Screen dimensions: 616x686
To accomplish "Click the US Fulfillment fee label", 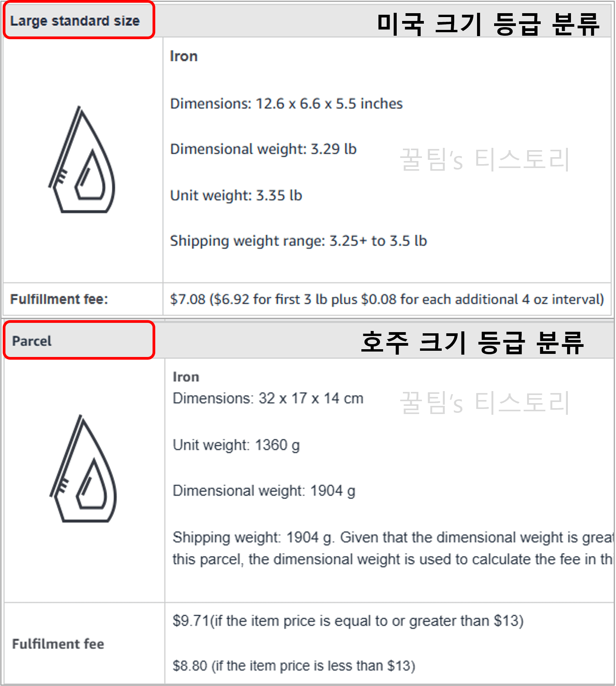I will pos(59,299).
